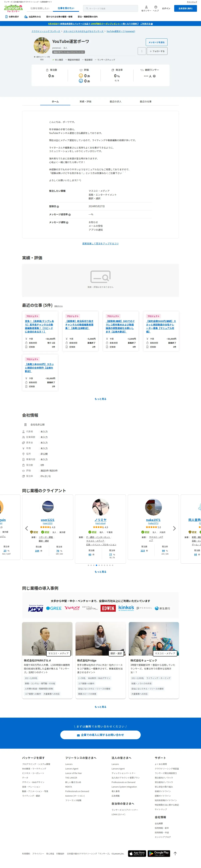Screen dimensions: 201x868
Task: Open the user1221 client name link
Action: 47,520
